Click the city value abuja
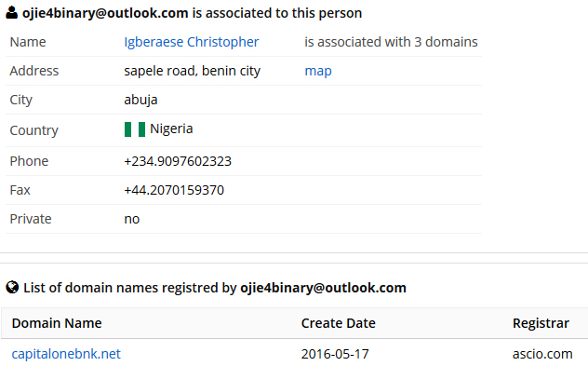This screenshot has width=588, height=366. [140, 100]
